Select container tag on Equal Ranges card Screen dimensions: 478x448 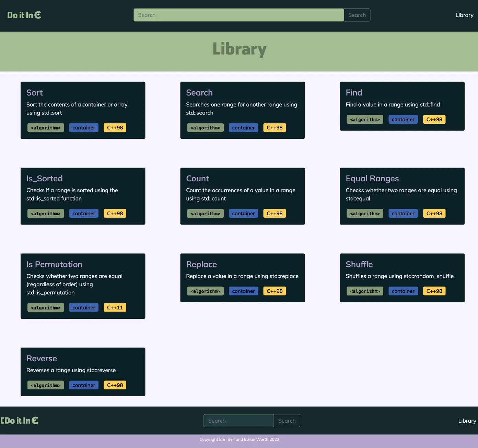[403, 213]
